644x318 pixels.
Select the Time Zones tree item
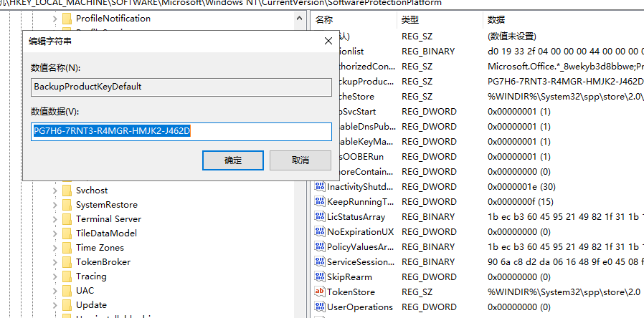100,248
